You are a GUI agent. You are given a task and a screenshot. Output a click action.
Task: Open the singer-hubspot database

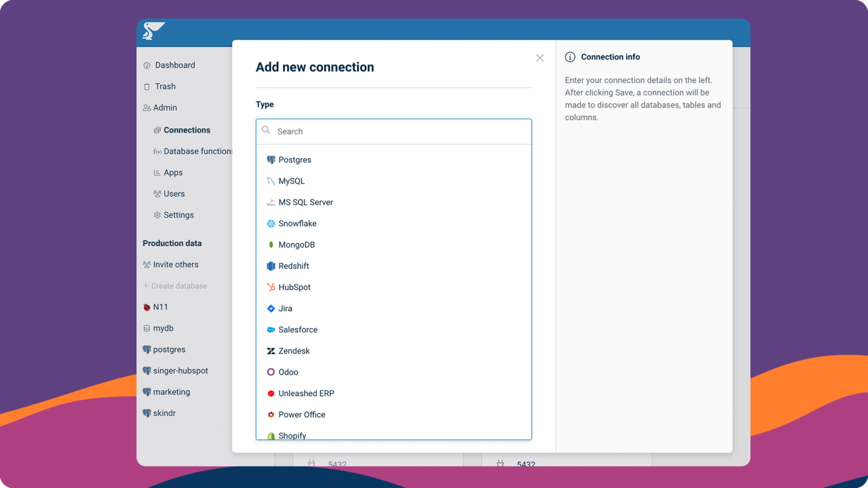pyautogui.click(x=180, y=371)
